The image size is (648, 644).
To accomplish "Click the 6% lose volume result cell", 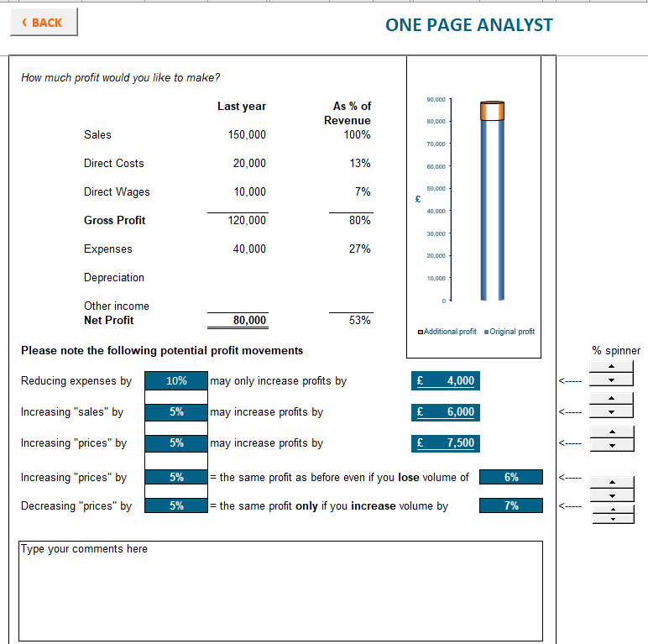I will (x=510, y=478).
